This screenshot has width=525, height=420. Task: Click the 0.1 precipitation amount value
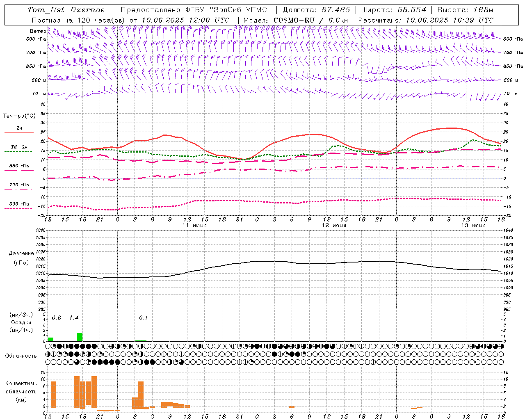(144, 318)
